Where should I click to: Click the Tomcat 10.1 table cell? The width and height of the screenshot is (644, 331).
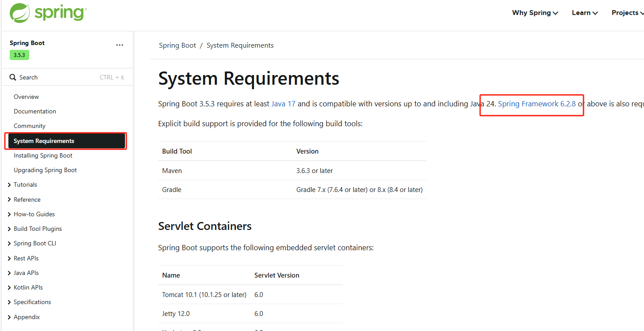click(204, 294)
